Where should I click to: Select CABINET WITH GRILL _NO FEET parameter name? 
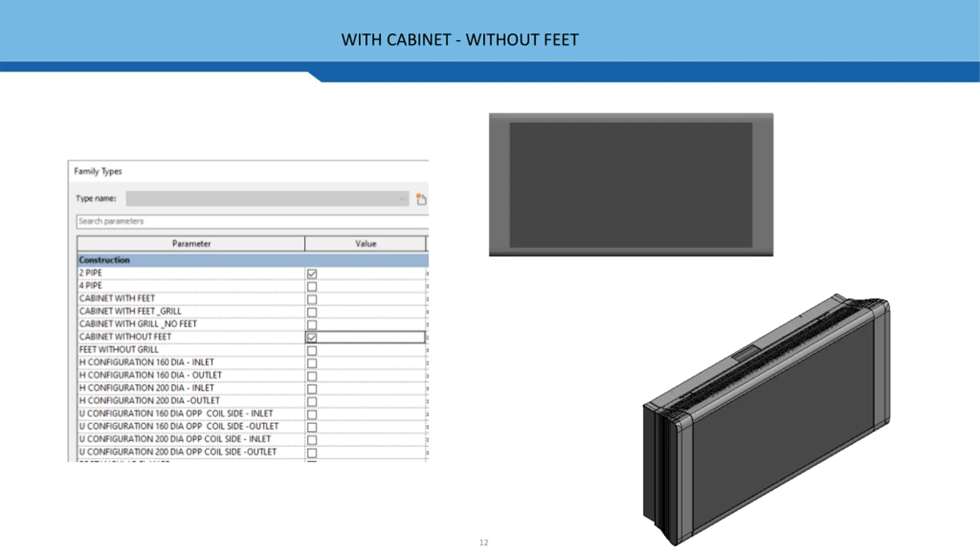(138, 324)
